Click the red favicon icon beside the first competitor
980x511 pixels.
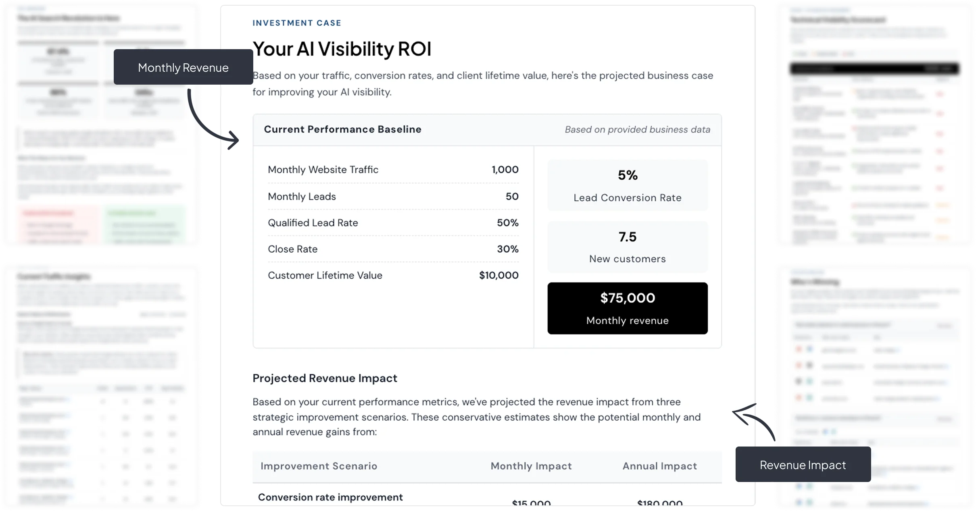pos(799,350)
